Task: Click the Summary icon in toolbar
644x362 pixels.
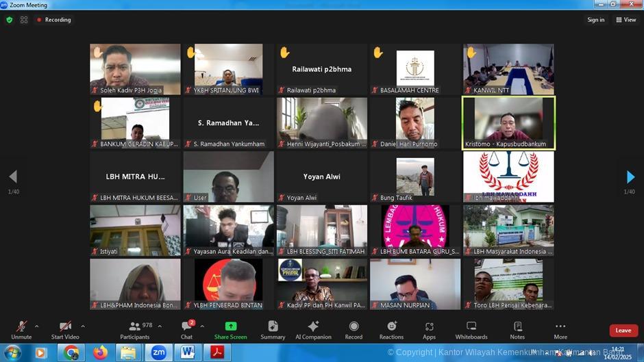Action: (273, 329)
